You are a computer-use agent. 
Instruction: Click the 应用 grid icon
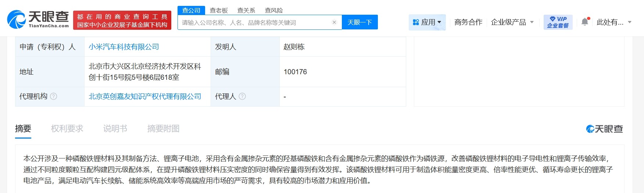tap(416, 22)
